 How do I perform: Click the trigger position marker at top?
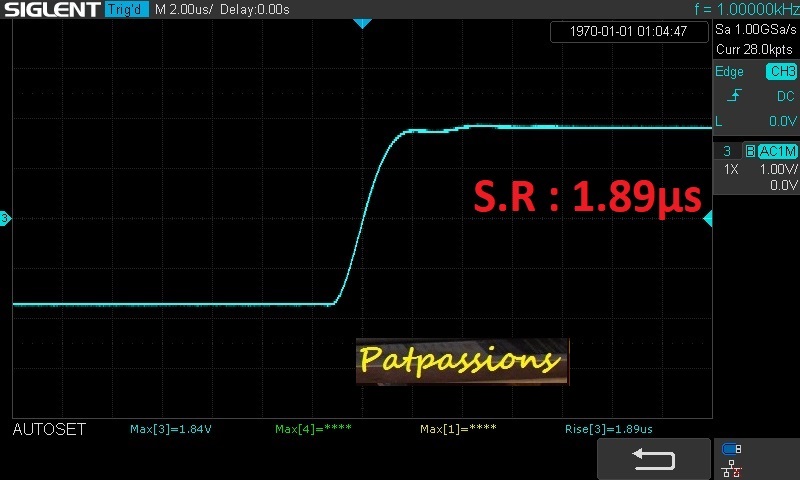(362, 22)
